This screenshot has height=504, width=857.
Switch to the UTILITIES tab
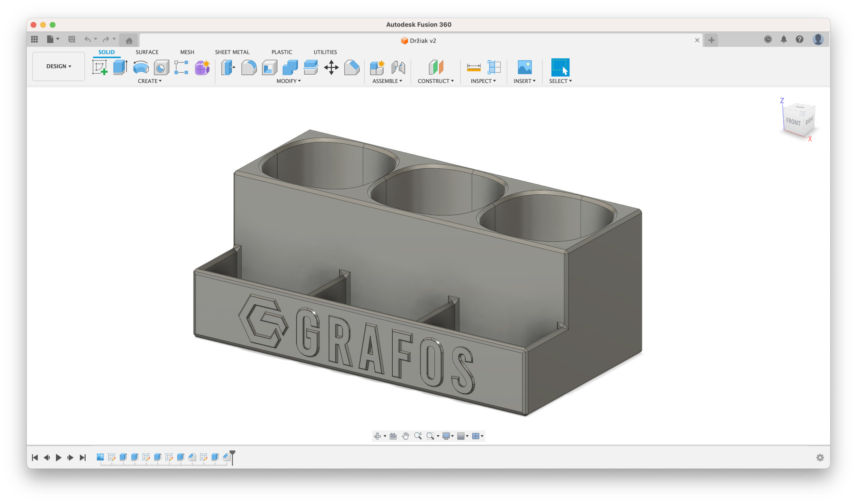click(325, 52)
